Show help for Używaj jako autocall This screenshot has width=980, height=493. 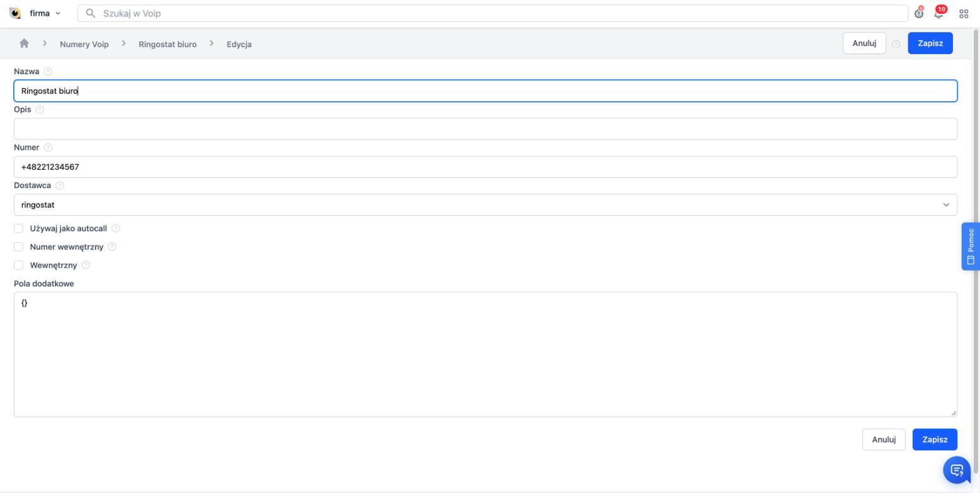click(116, 228)
